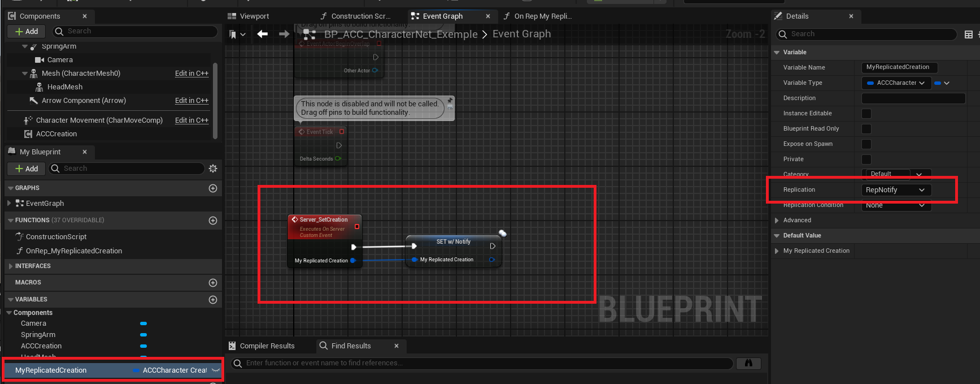Image resolution: width=980 pixels, height=384 pixels.
Task: Click Edit in C++ for Character Movement
Action: [x=191, y=120]
